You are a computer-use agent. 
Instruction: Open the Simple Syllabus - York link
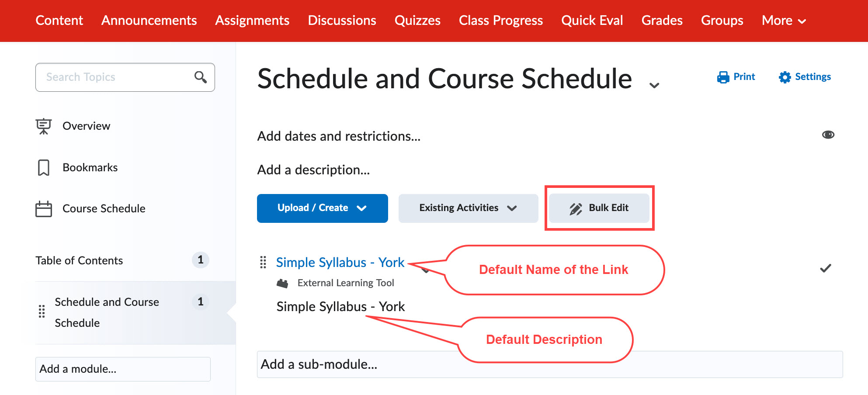[x=340, y=262]
